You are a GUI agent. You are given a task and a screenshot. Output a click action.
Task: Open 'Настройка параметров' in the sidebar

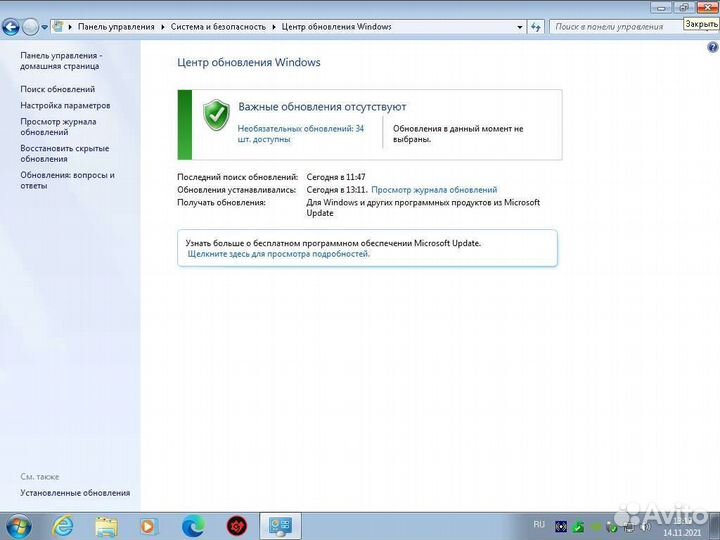(65, 105)
